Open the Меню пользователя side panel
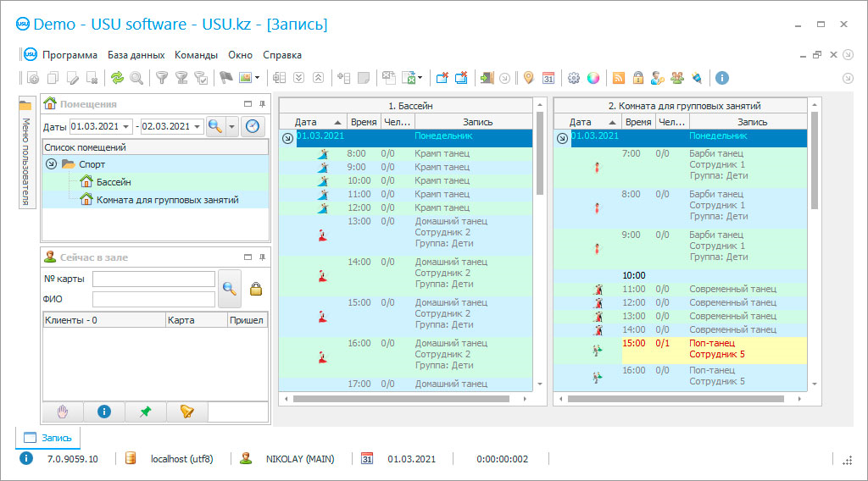Image resolution: width=868 pixels, height=481 pixels. [26, 153]
